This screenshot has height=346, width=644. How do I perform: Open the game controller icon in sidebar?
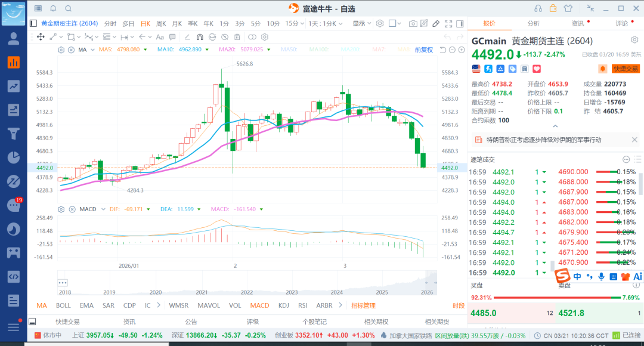14,253
